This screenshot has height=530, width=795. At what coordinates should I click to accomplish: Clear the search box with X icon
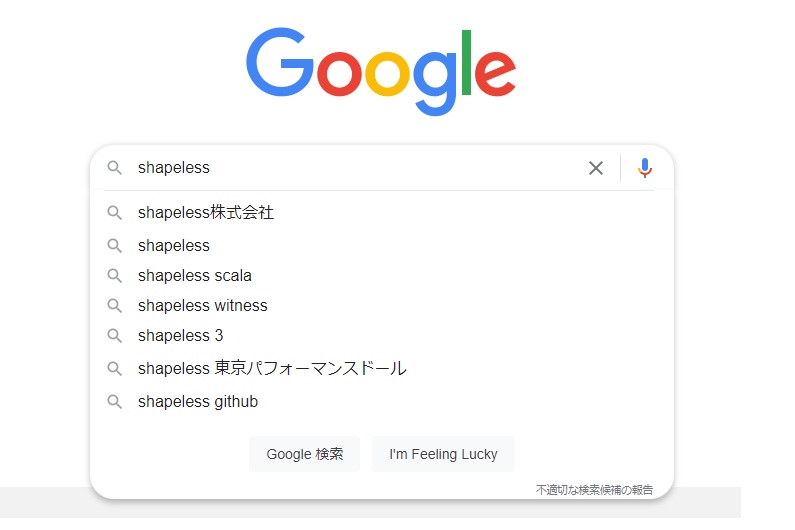click(x=596, y=168)
